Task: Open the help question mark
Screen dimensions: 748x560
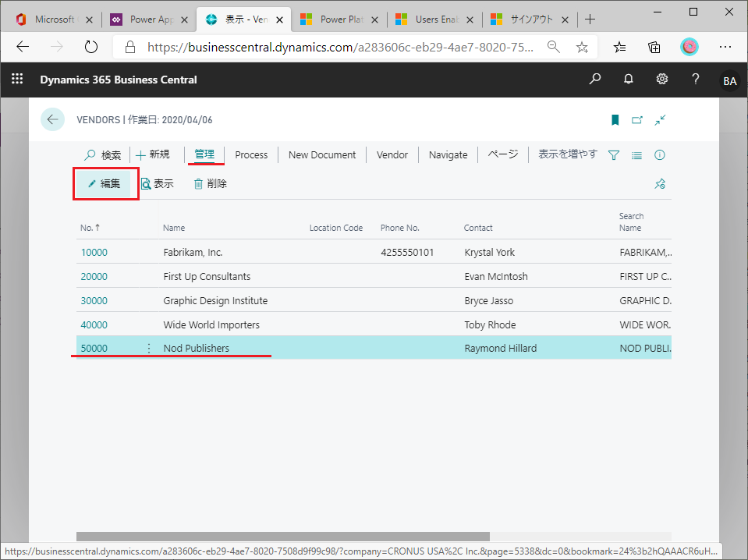Action: click(695, 80)
